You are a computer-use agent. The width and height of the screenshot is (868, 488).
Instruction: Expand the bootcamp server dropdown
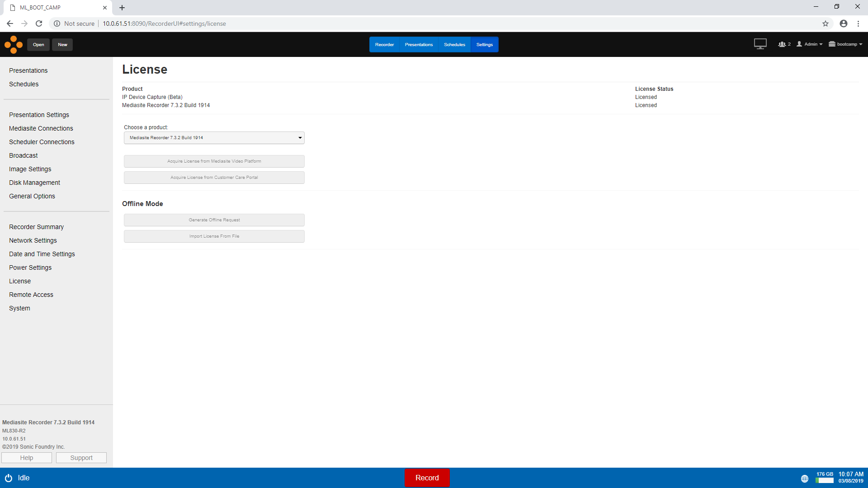845,44
